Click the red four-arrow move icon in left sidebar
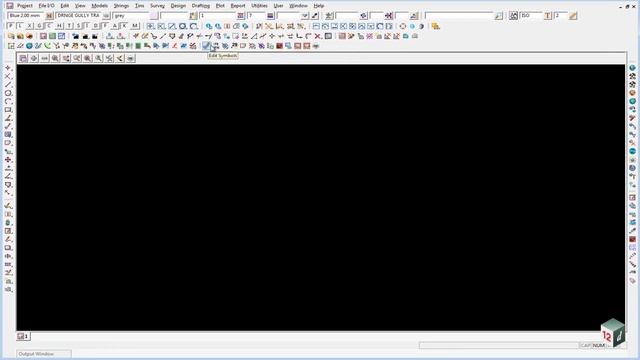Image resolution: width=640 pixels, height=360 pixels. [x=8, y=160]
